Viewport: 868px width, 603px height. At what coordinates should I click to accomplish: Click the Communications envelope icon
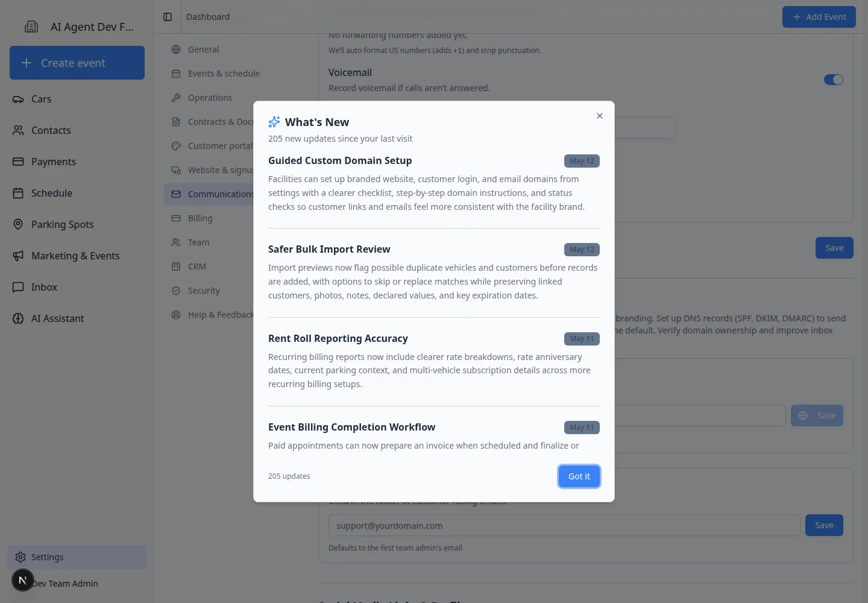click(x=176, y=194)
